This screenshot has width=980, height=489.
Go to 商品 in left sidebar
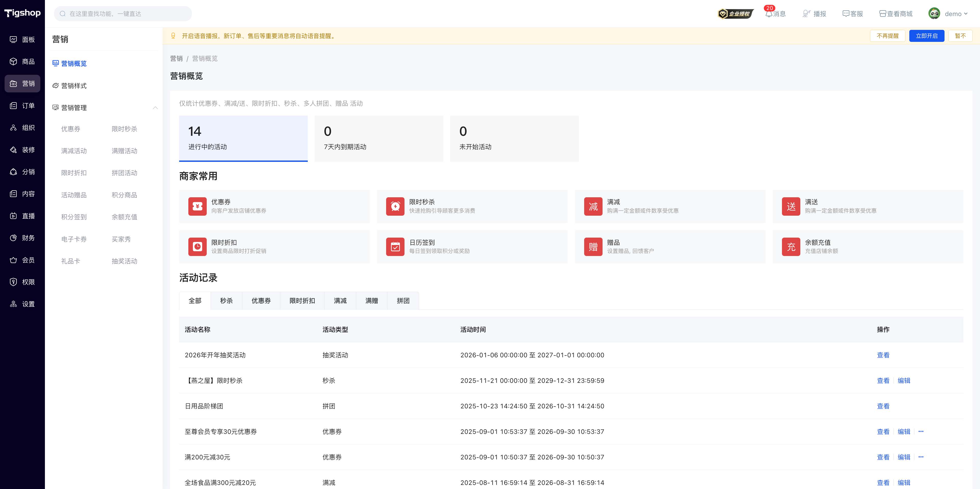(x=22, y=62)
